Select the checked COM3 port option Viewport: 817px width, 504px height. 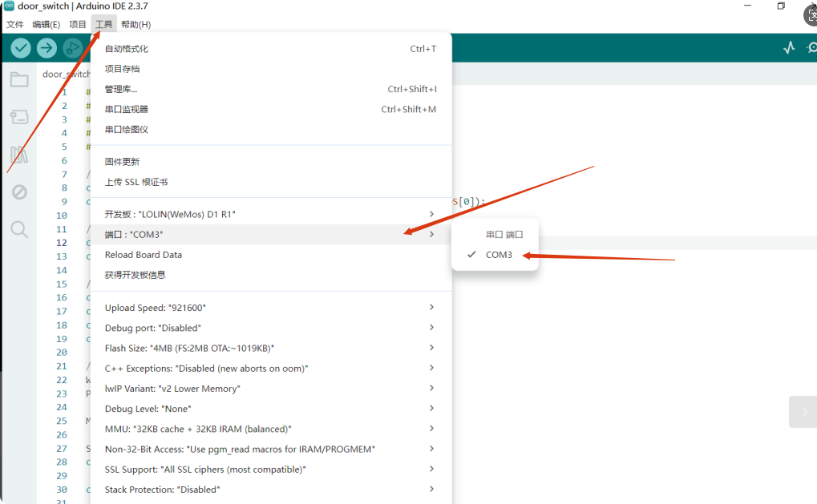(498, 255)
